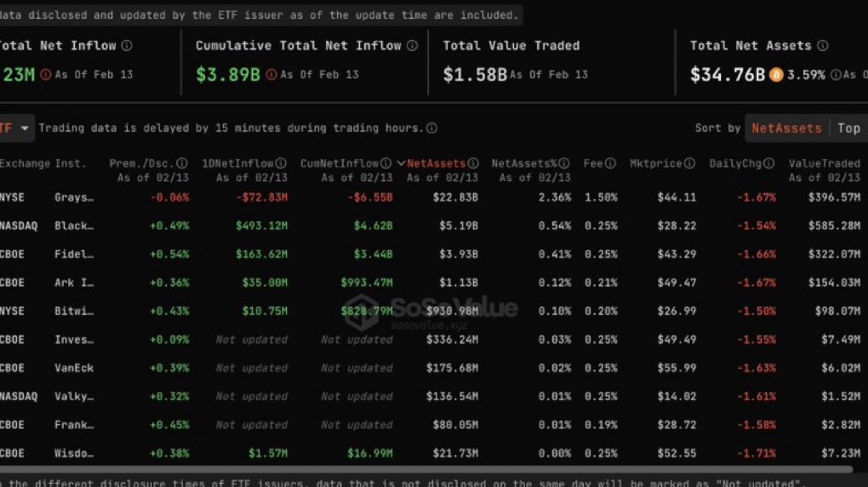Screen dimensions: 868x487
Task: Click info icon after trading delay notice
Action: 431,128
